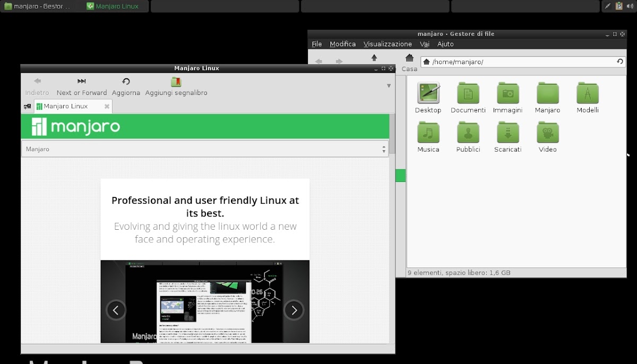The height and width of the screenshot is (364, 637).
Task: Advance carousel with the right arrow
Action: pos(294,310)
